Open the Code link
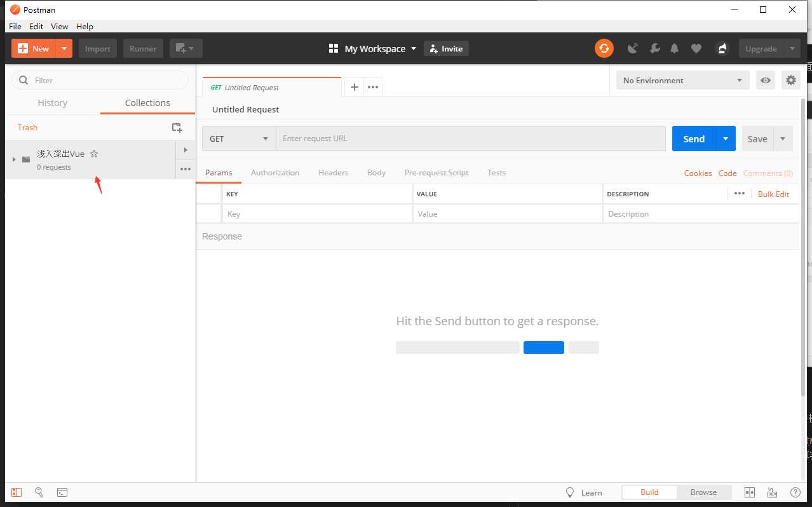 click(x=727, y=173)
